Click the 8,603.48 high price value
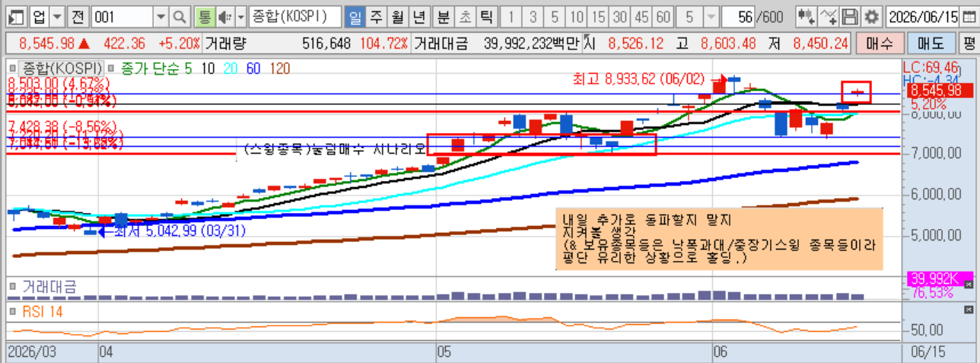980x363 pixels. click(728, 44)
